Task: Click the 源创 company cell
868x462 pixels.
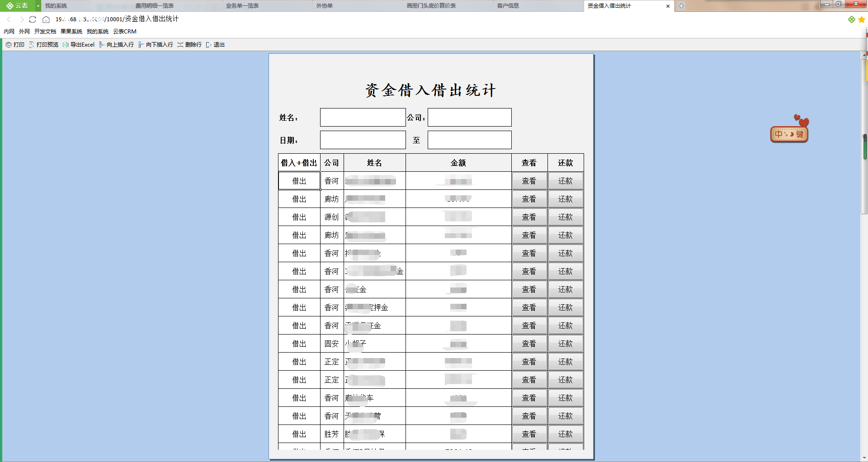Action: (x=332, y=217)
